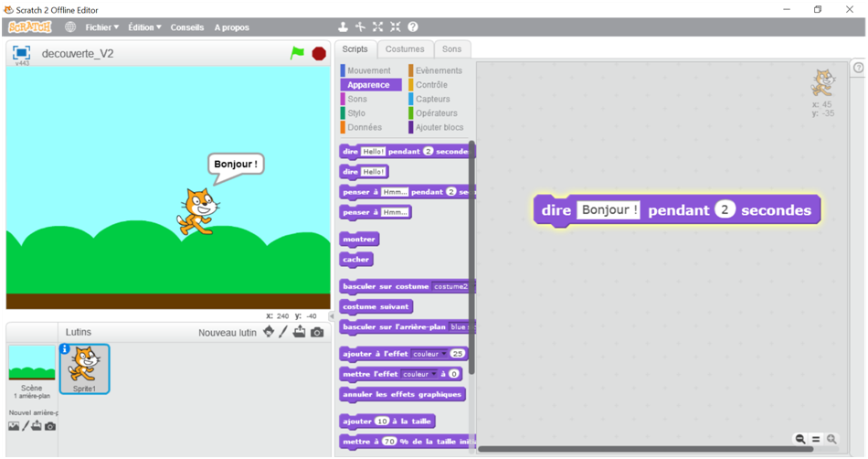This screenshot has width=868, height=459.
Task: Select the duplicate stamp tool
Action: [x=344, y=27]
